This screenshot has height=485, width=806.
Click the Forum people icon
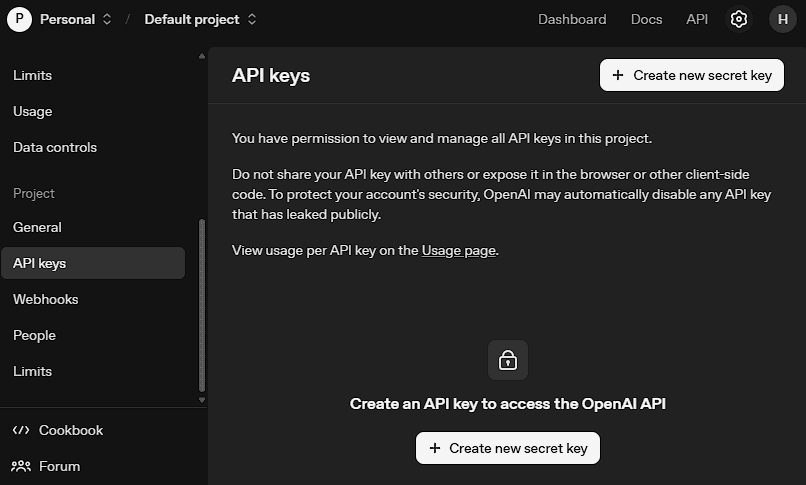coord(21,466)
